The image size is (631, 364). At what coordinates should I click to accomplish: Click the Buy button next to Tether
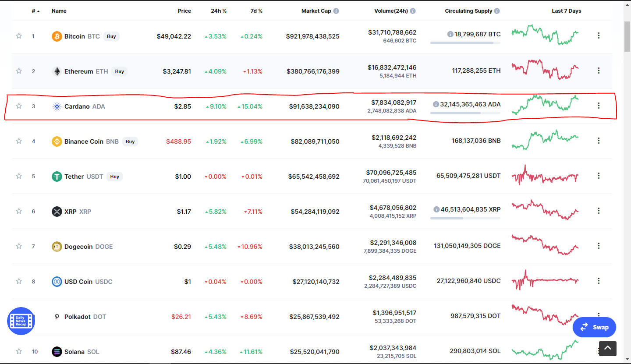(x=115, y=177)
